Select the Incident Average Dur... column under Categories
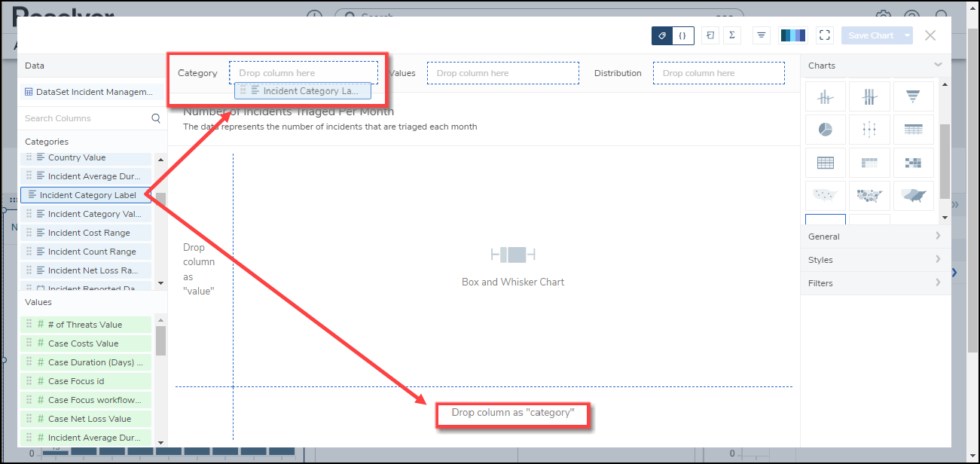Image resolution: width=980 pixels, height=464 pixels. click(86, 176)
